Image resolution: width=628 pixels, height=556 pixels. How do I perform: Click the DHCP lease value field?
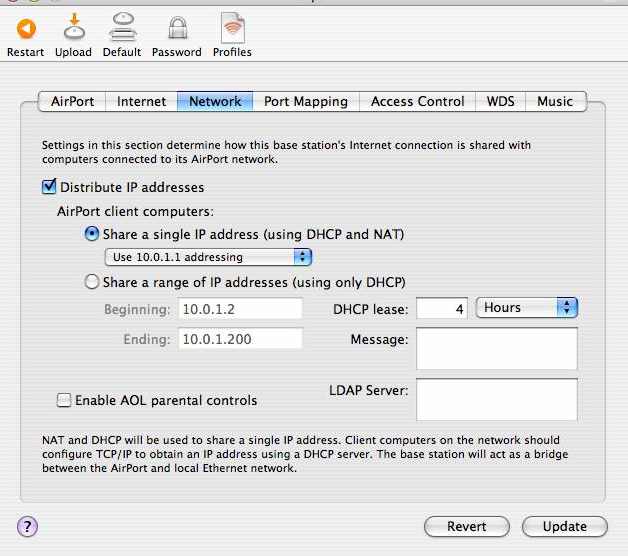pyautogui.click(x=442, y=308)
